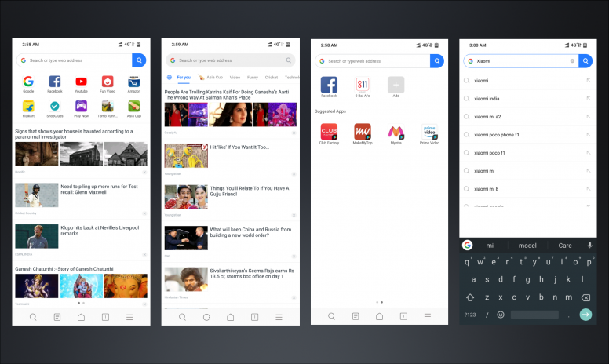The image size is (609, 364).
Task: Open bookmarks icon in first screen's bottom bar
Action: click(57, 317)
